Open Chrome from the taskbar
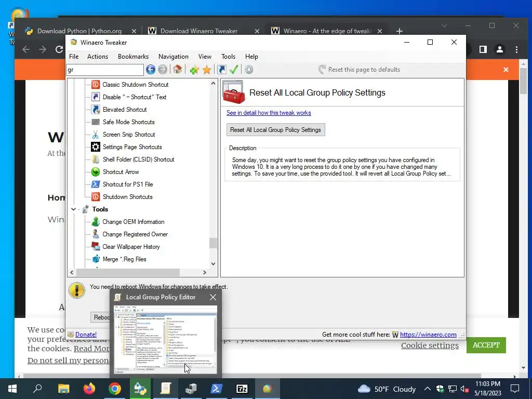This screenshot has width=532, height=399. pos(115,389)
